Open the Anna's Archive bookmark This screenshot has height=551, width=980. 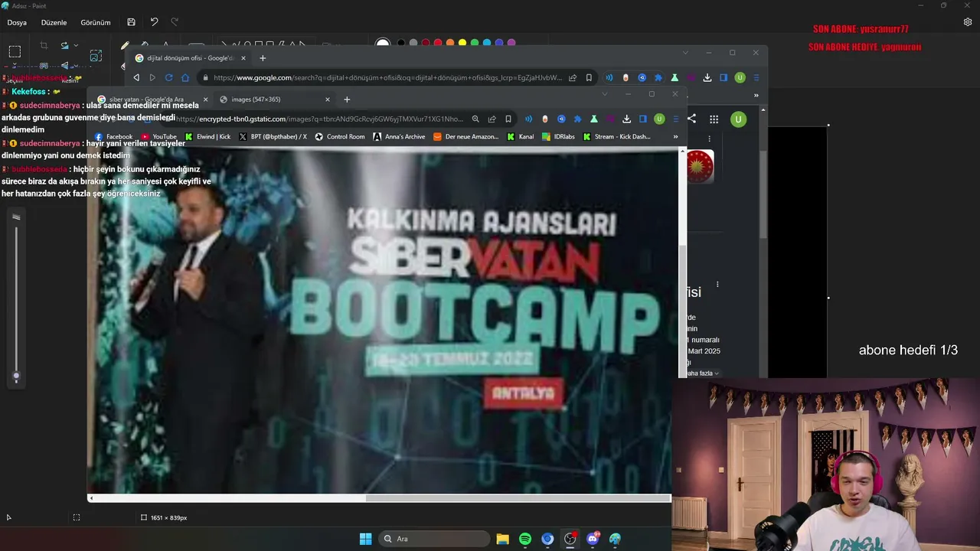(399, 137)
